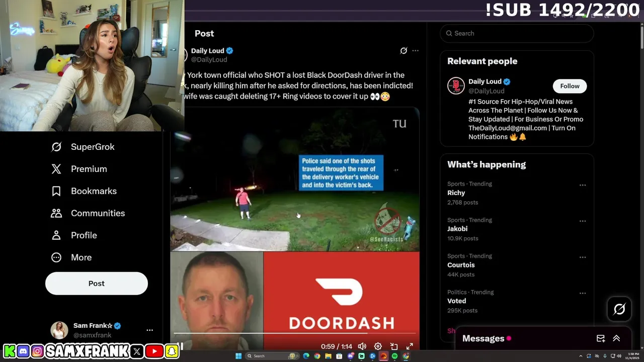Click the Discord icon in stream overlay

pyautogui.click(x=23, y=351)
